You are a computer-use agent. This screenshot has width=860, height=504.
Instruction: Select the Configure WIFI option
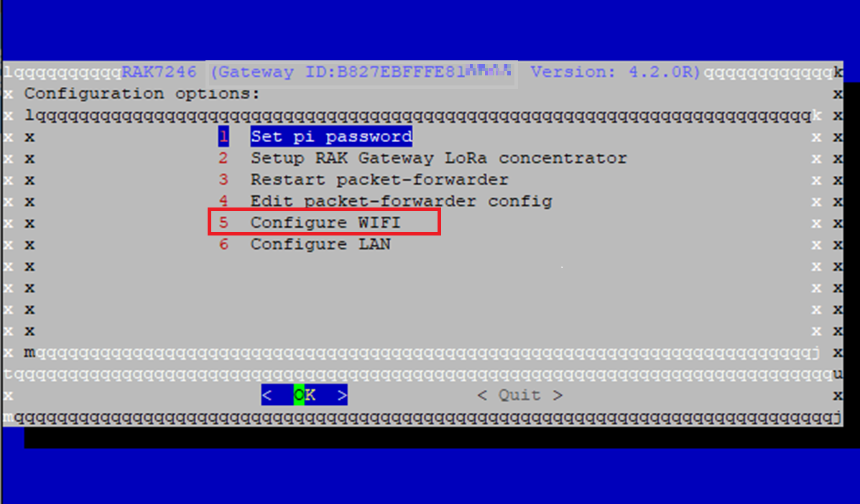(325, 223)
